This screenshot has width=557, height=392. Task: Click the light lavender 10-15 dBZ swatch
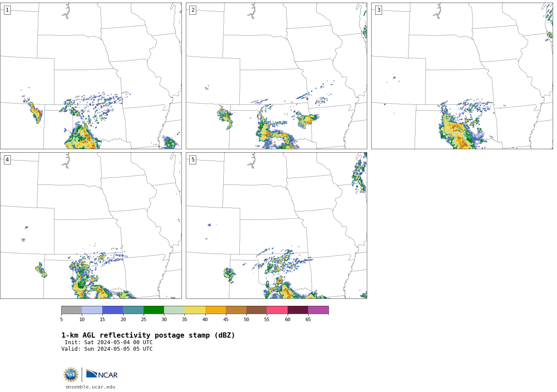coord(92,310)
